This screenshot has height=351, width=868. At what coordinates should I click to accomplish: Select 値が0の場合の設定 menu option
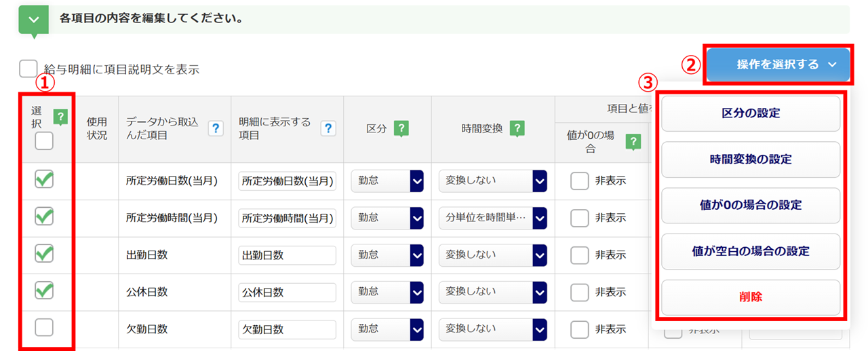pos(751,205)
